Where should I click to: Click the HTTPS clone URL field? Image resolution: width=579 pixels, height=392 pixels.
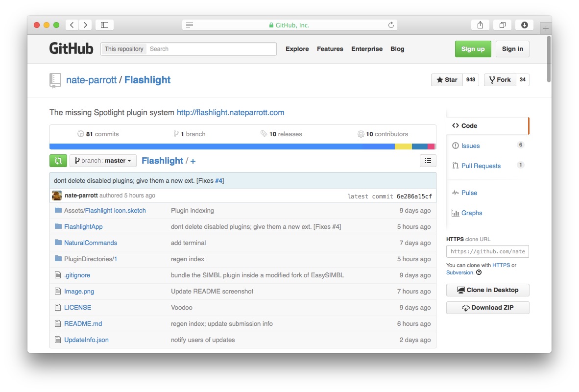click(x=487, y=251)
